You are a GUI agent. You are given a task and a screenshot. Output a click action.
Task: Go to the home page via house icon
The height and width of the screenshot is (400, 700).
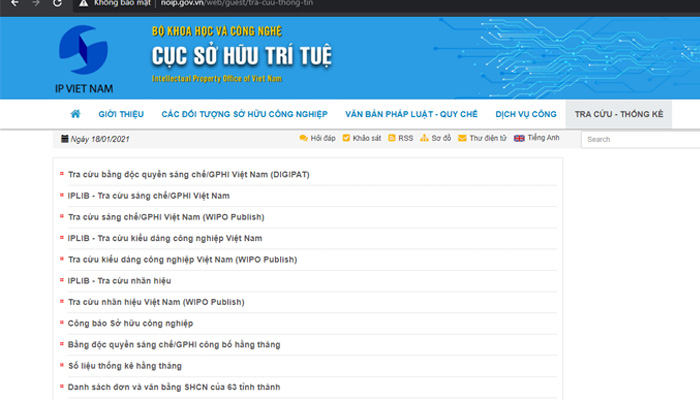coord(75,114)
